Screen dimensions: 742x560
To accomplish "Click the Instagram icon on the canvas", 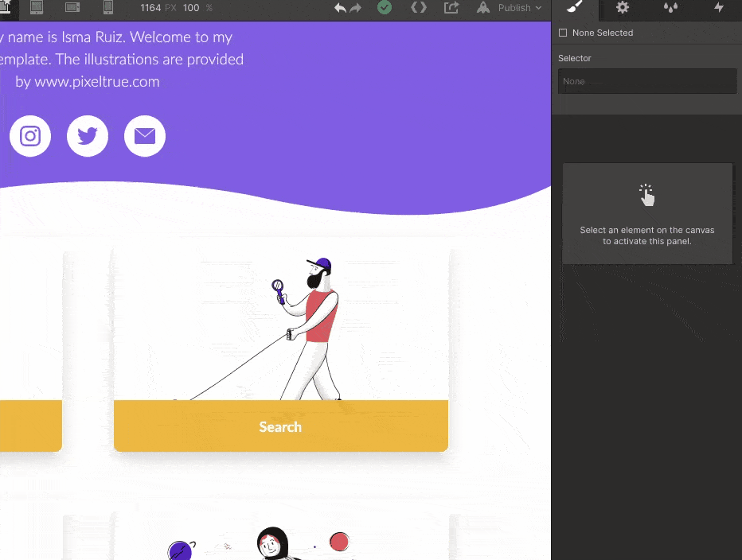I will tap(30, 136).
